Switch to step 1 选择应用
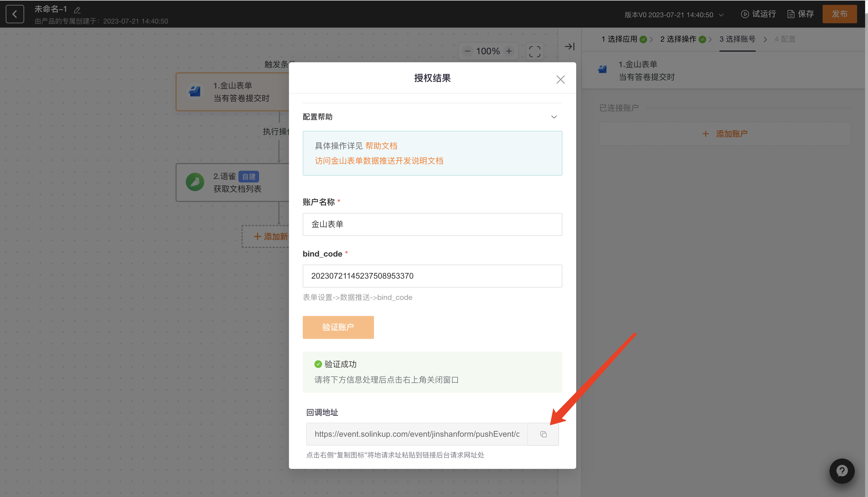 tap(624, 39)
